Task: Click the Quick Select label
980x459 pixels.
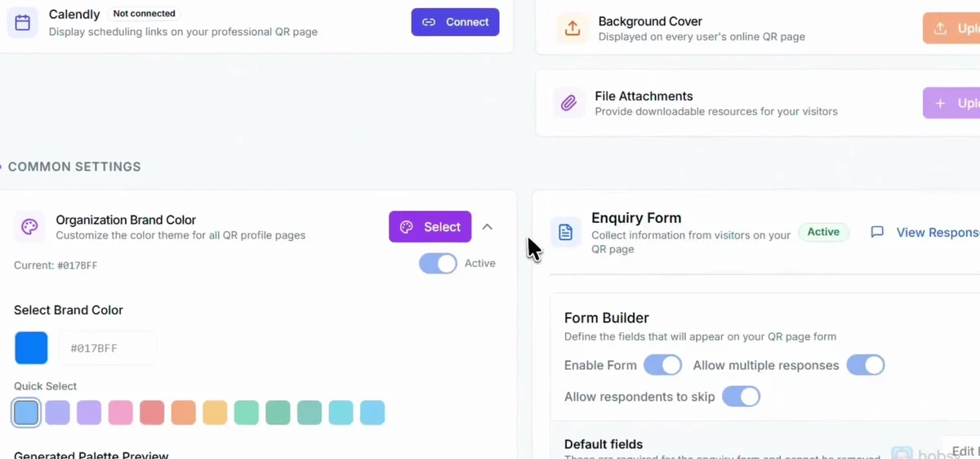Action: click(46, 386)
